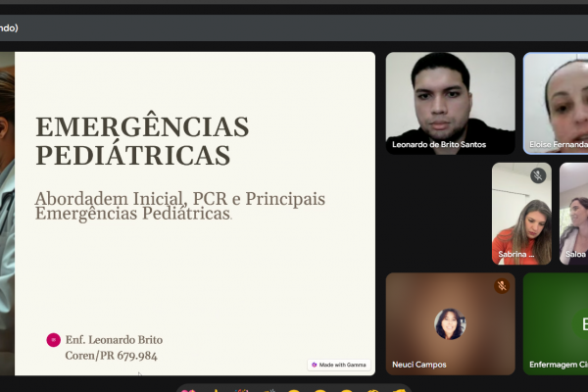Click the letter avatar in the green Enfermagem tile
Image resolution: width=588 pixels, height=392 pixels.
[584, 323]
